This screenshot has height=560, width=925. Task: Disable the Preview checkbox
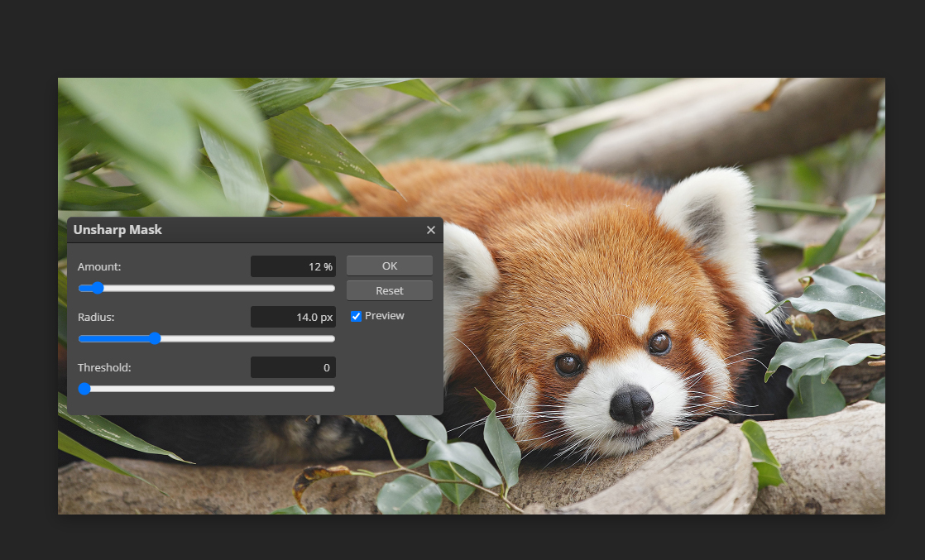[x=357, y=316]
